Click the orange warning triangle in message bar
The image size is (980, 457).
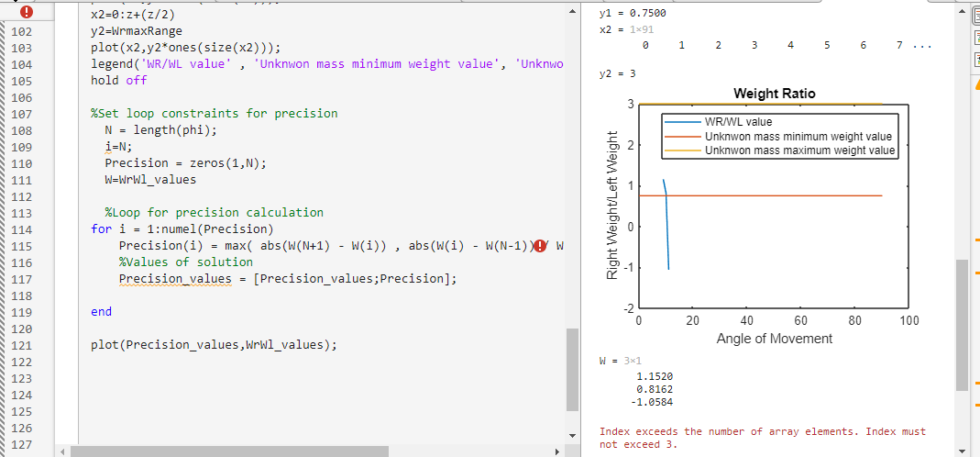click(976, 83)
